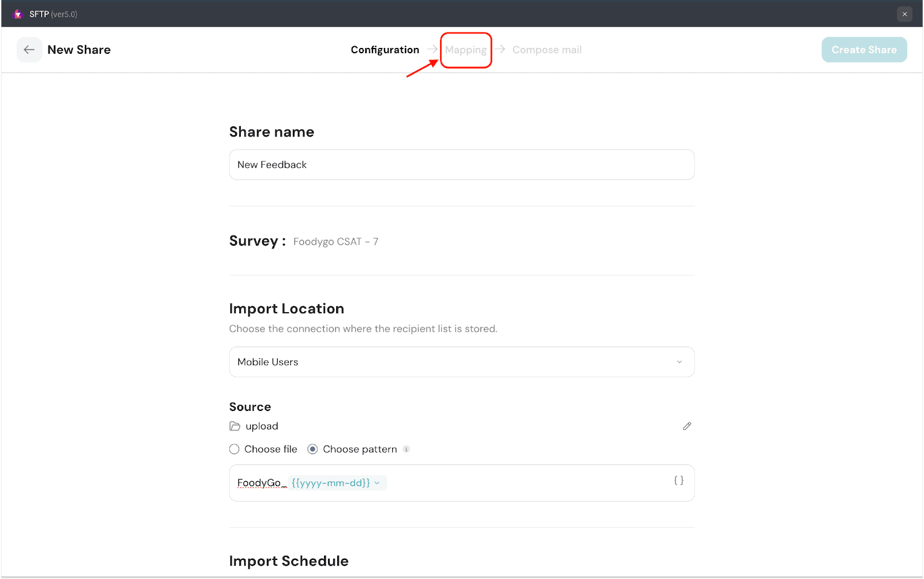This screenshot has width=924, height=579.
Task: Click the pencil icon to edit source folder
Action: pos(687,426)
